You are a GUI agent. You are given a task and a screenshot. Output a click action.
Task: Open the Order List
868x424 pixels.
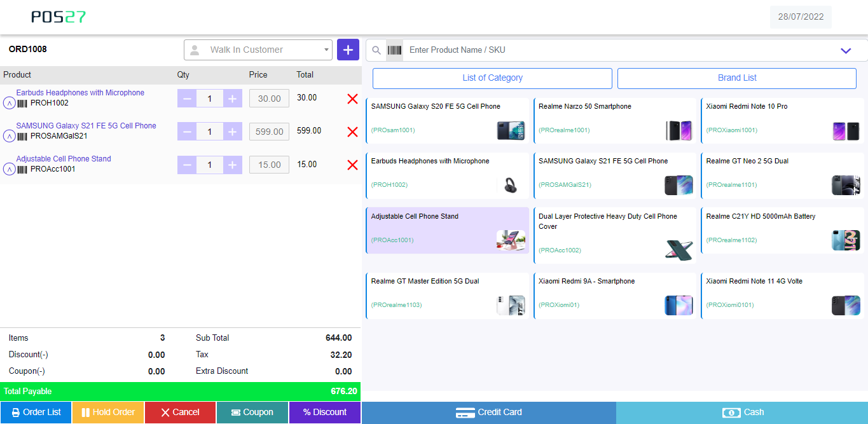(36, 413)
